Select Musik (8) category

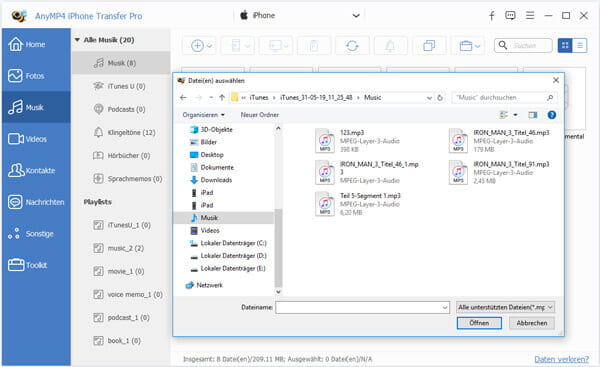pos(121,63)
